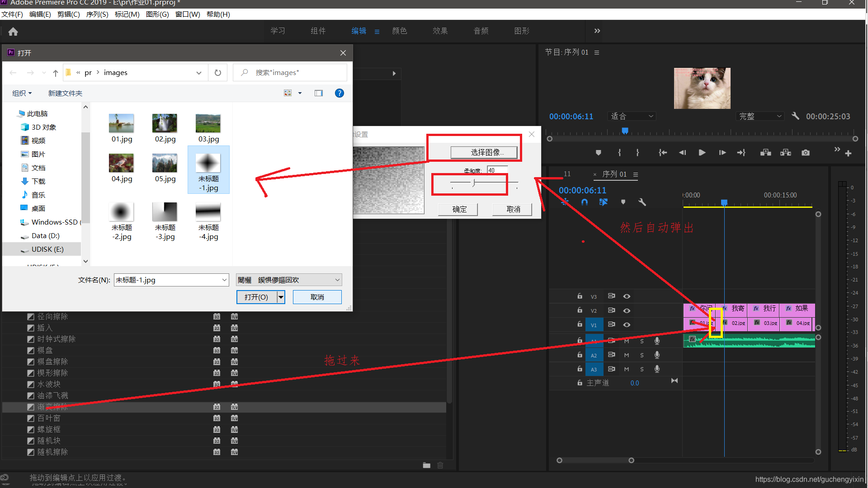Click the 编辑 tab in workspace switcher

(359, 32)
